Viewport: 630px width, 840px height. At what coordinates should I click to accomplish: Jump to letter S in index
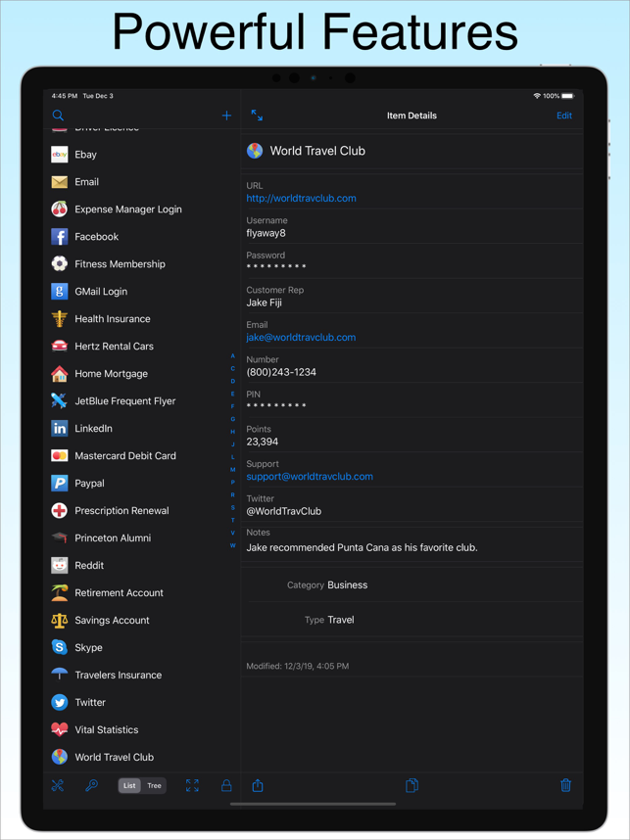coord(232,507)
